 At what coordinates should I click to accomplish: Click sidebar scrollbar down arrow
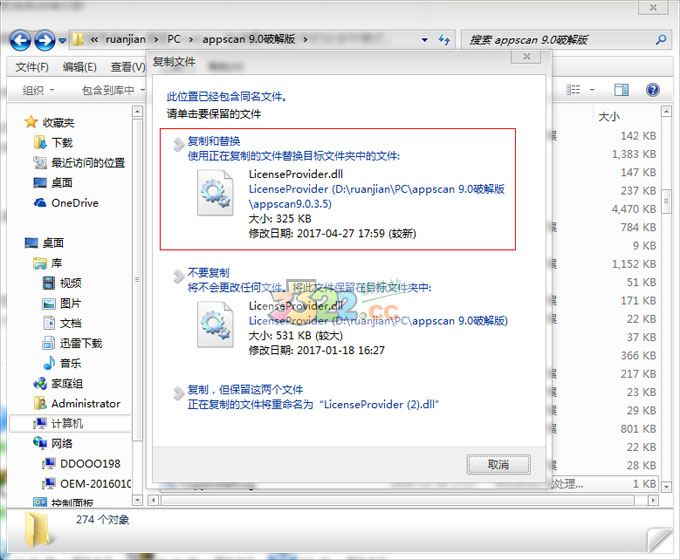coord(137,500)
